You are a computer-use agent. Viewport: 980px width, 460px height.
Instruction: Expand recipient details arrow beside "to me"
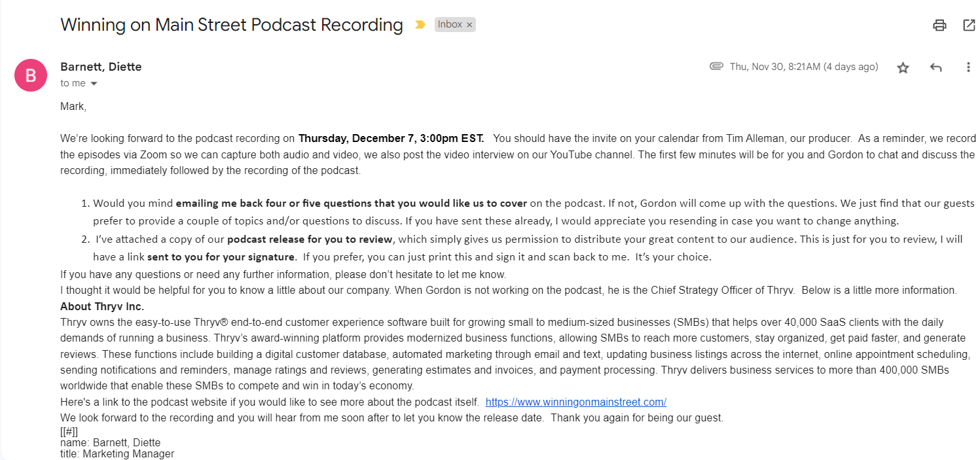(94, 84)
